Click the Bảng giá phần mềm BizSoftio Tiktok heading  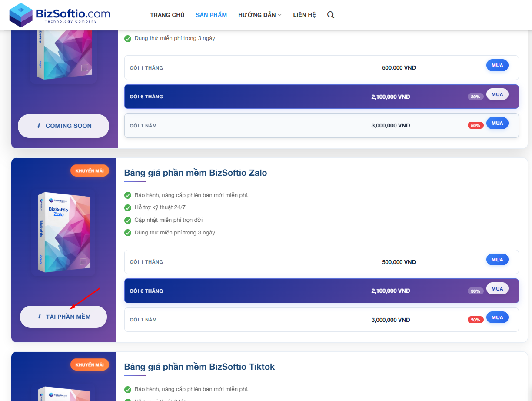point(199,367)
